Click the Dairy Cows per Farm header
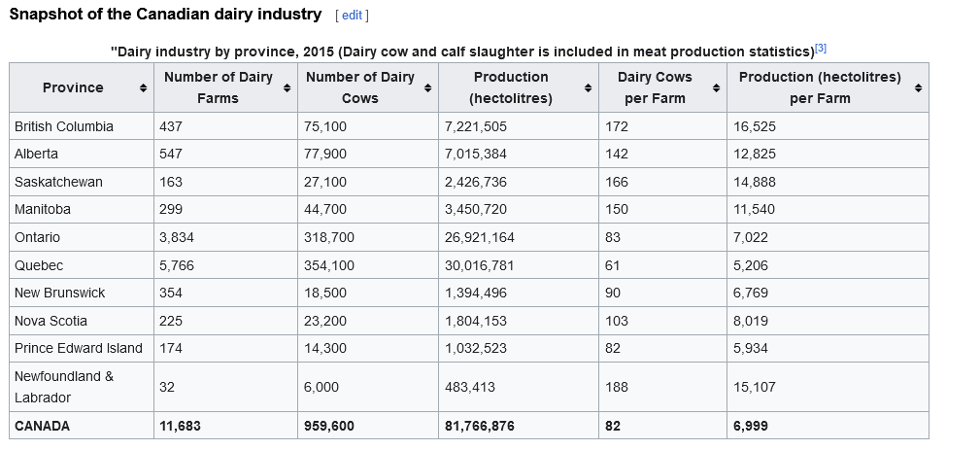This screenshot has height=450, width=980. click(x=655, y=87)
